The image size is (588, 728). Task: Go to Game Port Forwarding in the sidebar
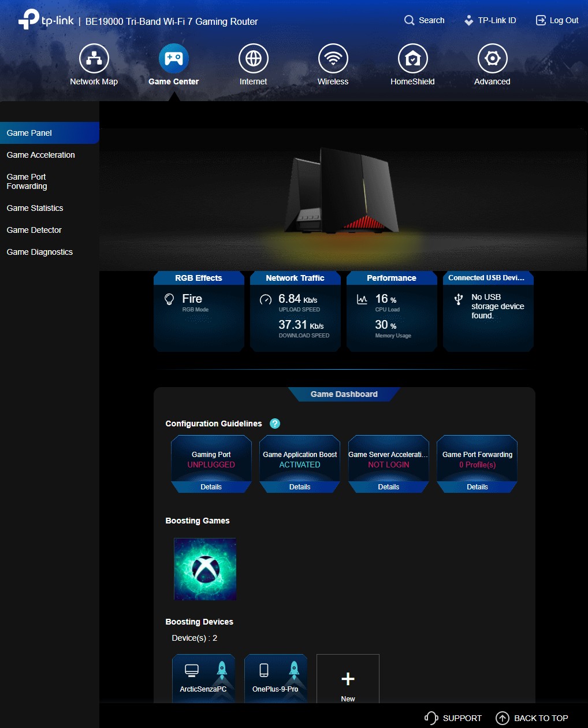(27, 181)
